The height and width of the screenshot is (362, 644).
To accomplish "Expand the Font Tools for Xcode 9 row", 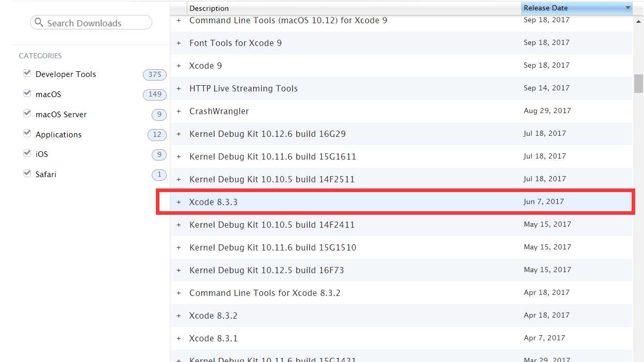I will [x=179, y=43].
